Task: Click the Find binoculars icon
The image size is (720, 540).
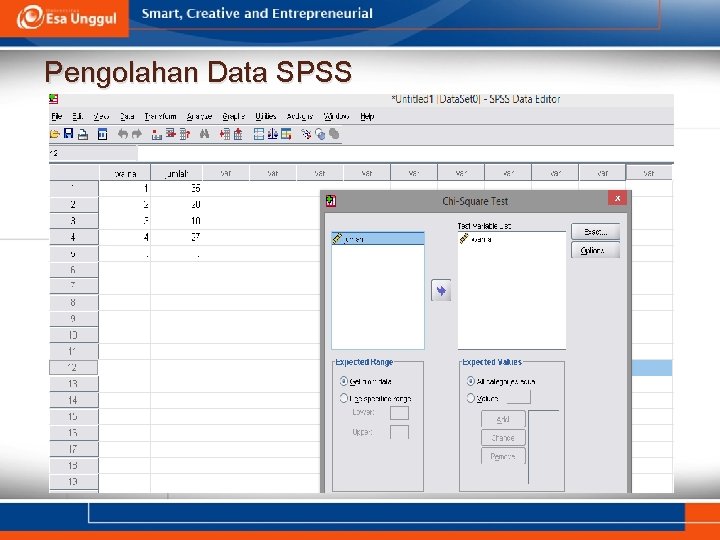Action: pyautogui.click(x=204, y=134)
